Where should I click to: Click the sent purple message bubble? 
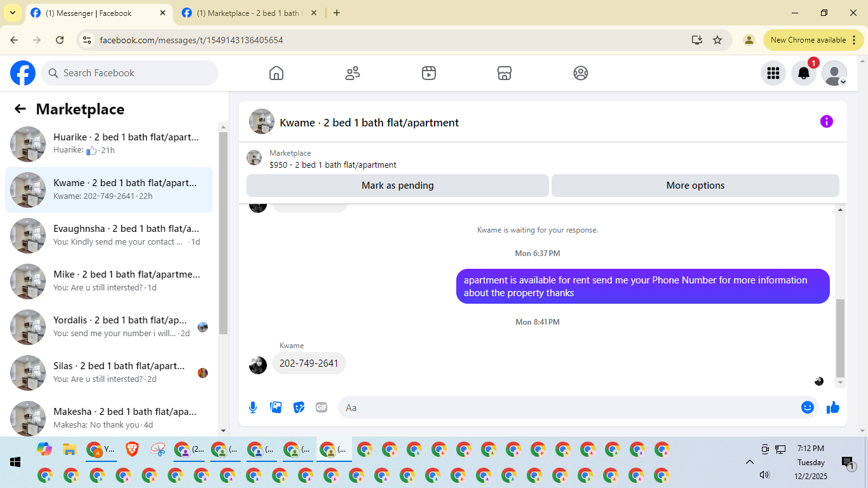[643, 286]
